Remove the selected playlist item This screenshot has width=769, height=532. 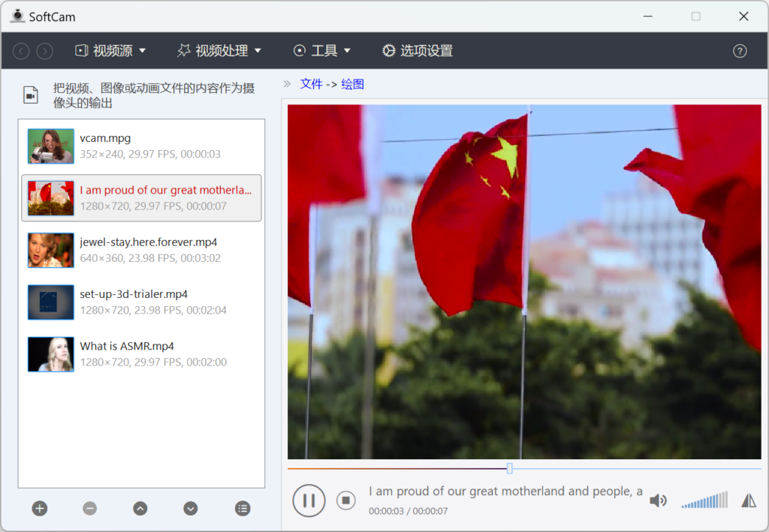pos(89,509)
